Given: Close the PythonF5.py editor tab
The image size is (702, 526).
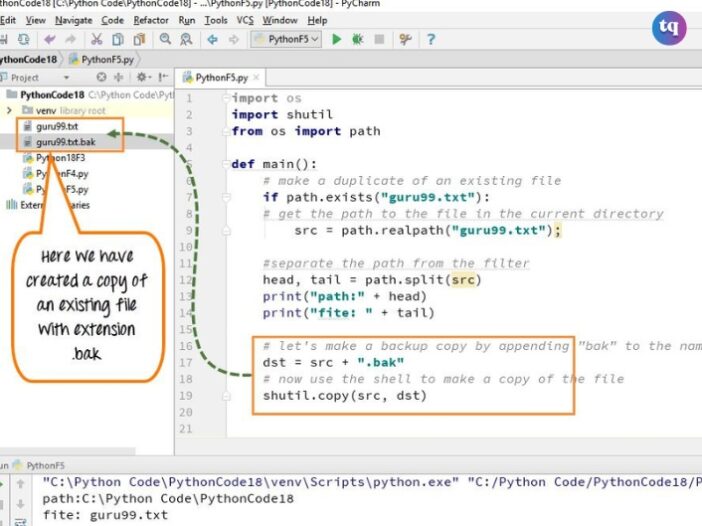Looking at the screenshot, I should click(x=256, y=77).
